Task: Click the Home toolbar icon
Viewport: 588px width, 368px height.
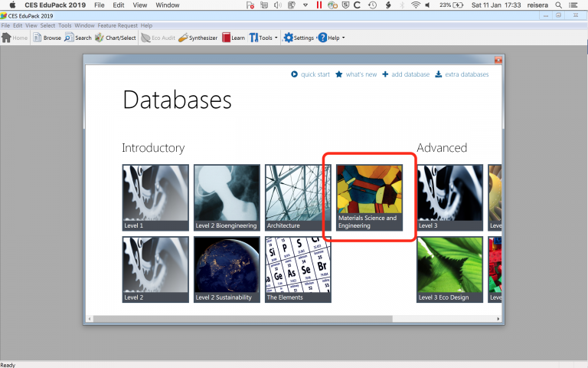Action: tap(6, 38)
